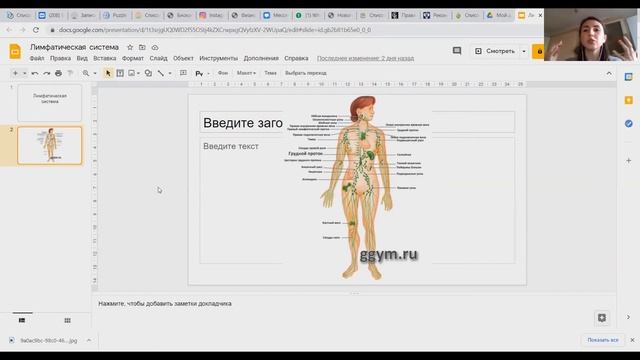Insert a shape

(x=149, y=73)
